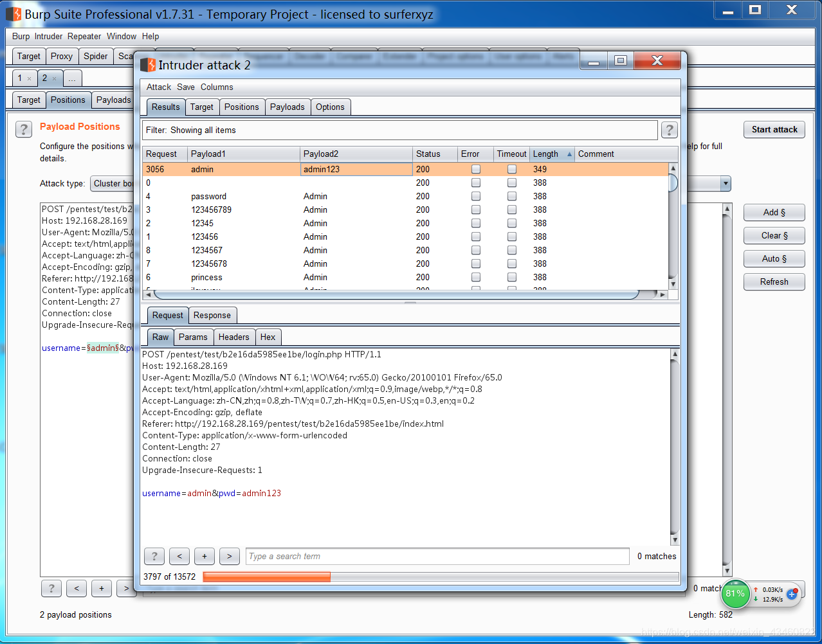This screenshot has height=644, width=822.
Task: Click previous arrow button in main Burp window
Action: pyautogui.click(x=77, y=588)
